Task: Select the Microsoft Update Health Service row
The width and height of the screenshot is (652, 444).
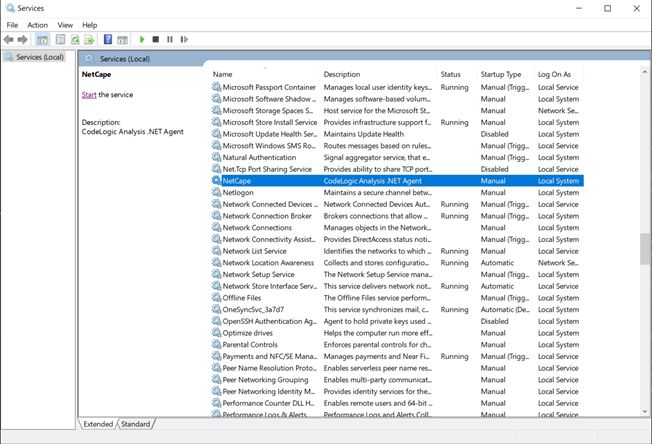Action: (397, 134)
